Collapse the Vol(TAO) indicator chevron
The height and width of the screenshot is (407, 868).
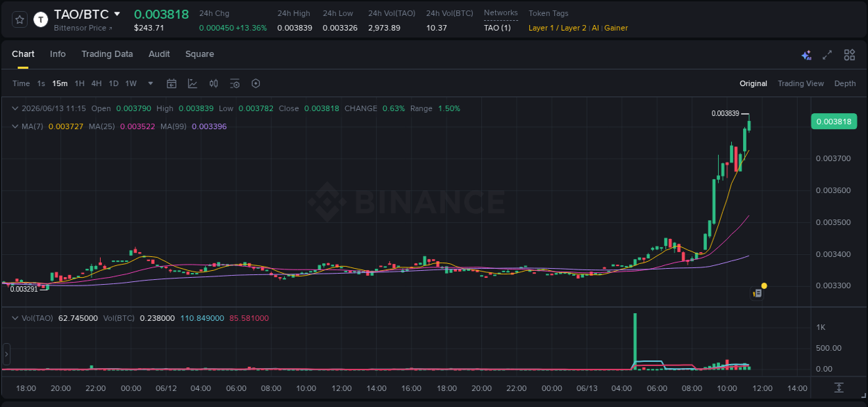[15, 318]
